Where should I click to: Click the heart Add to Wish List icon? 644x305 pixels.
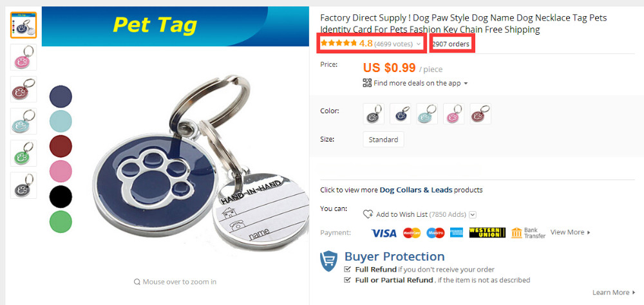click(368, 214)
